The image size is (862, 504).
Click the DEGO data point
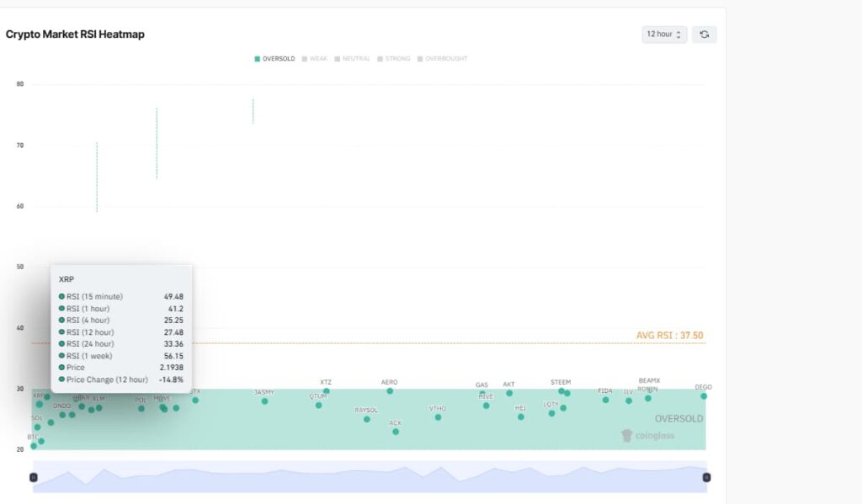704,396
